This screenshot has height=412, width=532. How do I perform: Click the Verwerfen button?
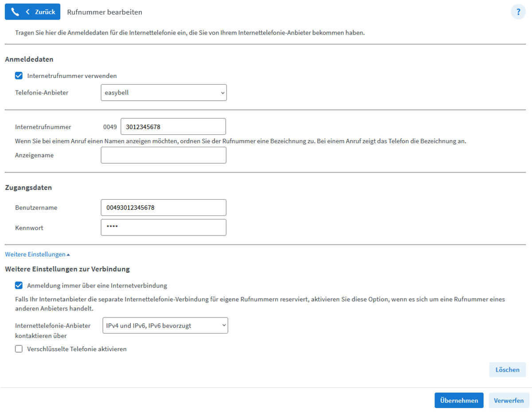point(509,400)
